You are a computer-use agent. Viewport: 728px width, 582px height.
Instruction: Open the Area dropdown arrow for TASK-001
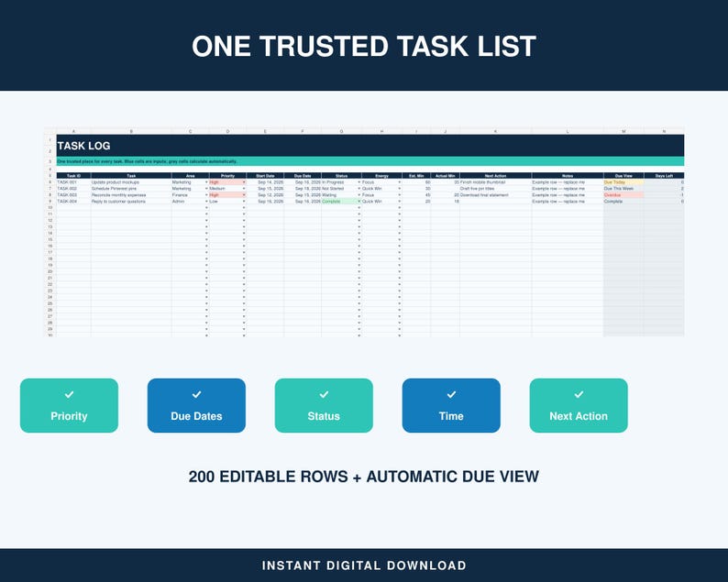(206, 182)
